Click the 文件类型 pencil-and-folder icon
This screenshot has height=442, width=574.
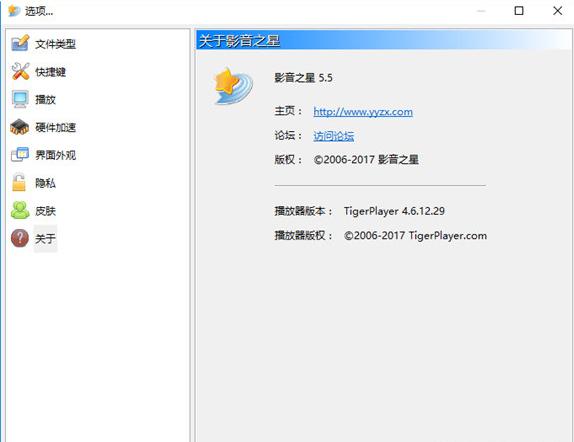[x=20, y=44]
